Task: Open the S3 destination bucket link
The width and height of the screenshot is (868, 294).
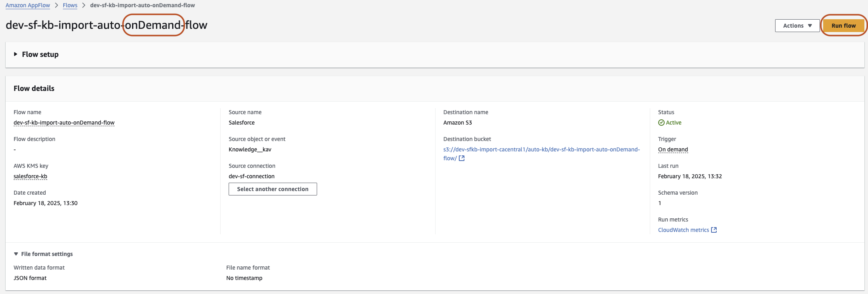Action: coord(541,149)
